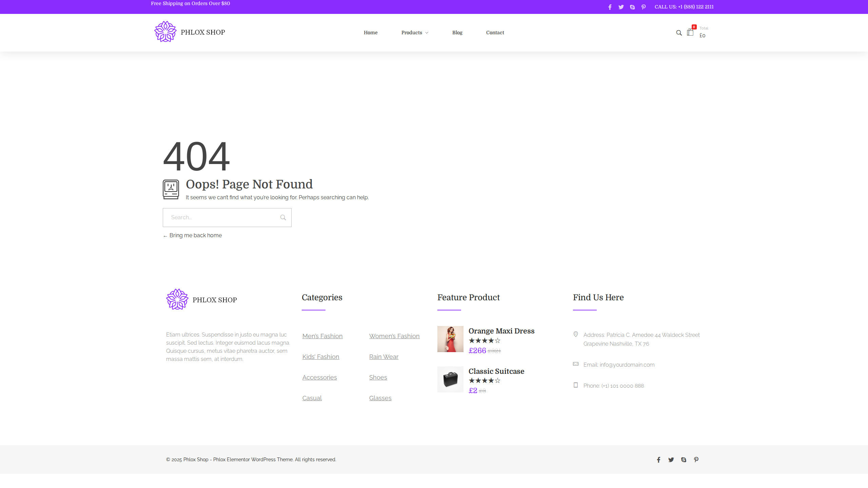Open Skype link in top bar
This screenshot has height=488, width=868.
[x=632, y=7]
